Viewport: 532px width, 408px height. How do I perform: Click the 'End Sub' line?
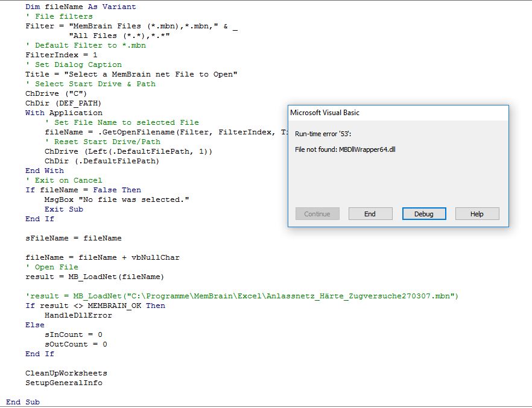(23, 402)
